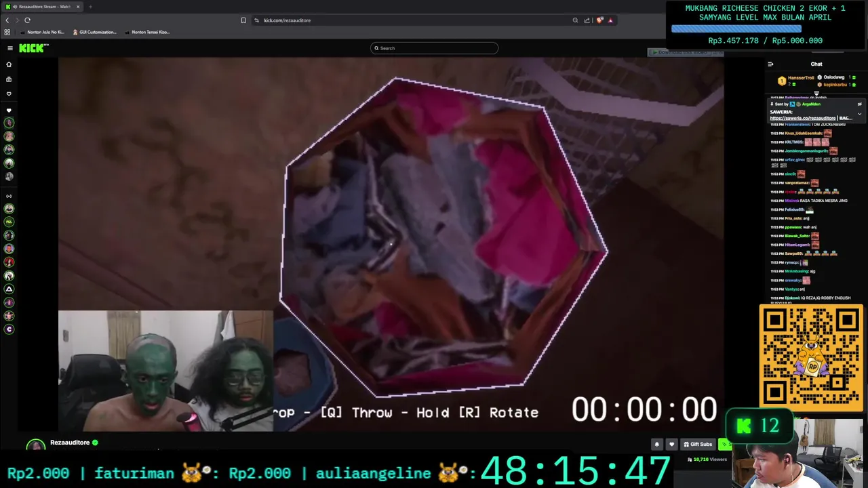Image resolution: width=868 pixels, height=488 pixels.
Task: Share this page icon in address bar
Action: pos(587,20)
